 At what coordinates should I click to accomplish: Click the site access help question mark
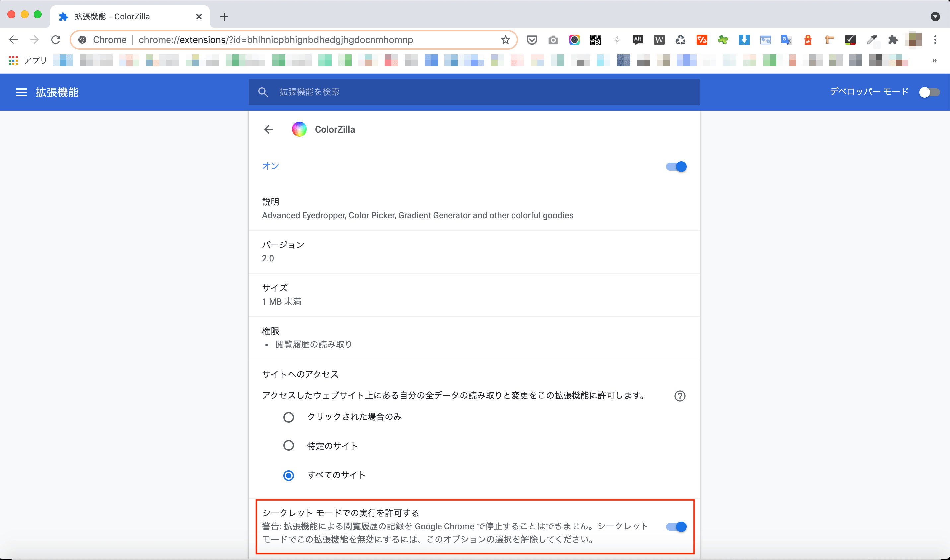(680, 396)
